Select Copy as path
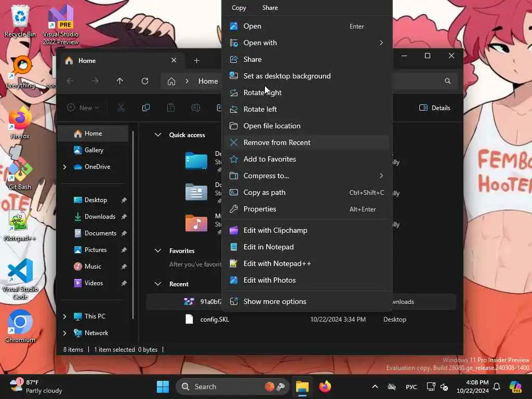The image size is (532, 399). 307,192
